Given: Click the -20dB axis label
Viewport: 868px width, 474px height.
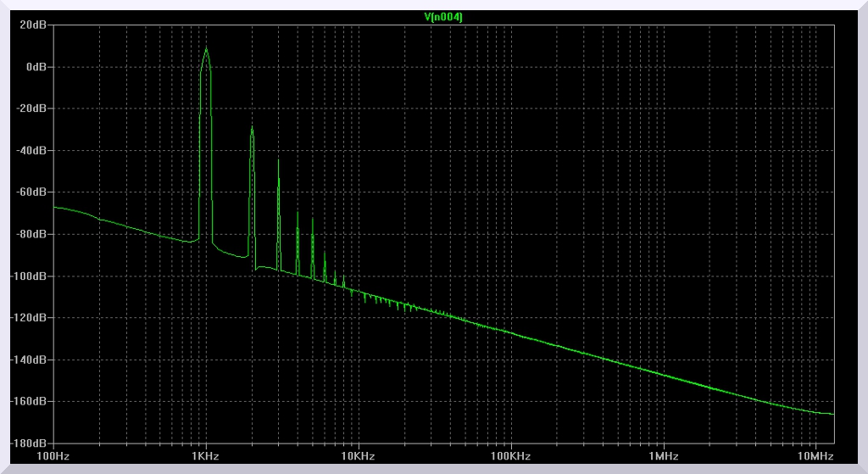Looking at the screenshot, I should point(32,109).
